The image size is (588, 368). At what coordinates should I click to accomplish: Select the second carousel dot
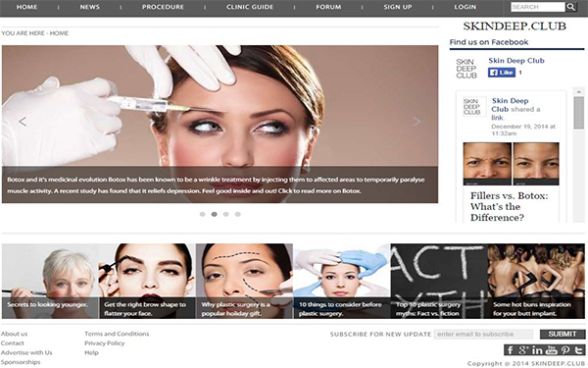click(x=214, y=214)
